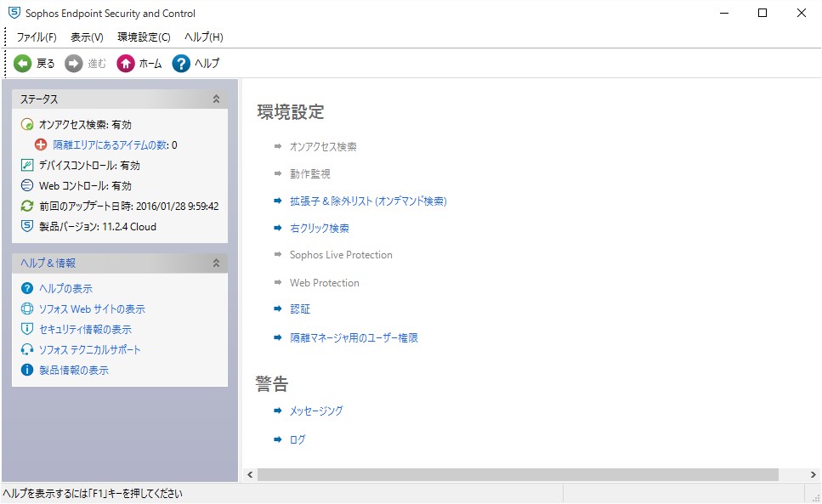Open the 環境設定(C) menu
This screenshot has width=822, height=504.
[x=144, y=37]
